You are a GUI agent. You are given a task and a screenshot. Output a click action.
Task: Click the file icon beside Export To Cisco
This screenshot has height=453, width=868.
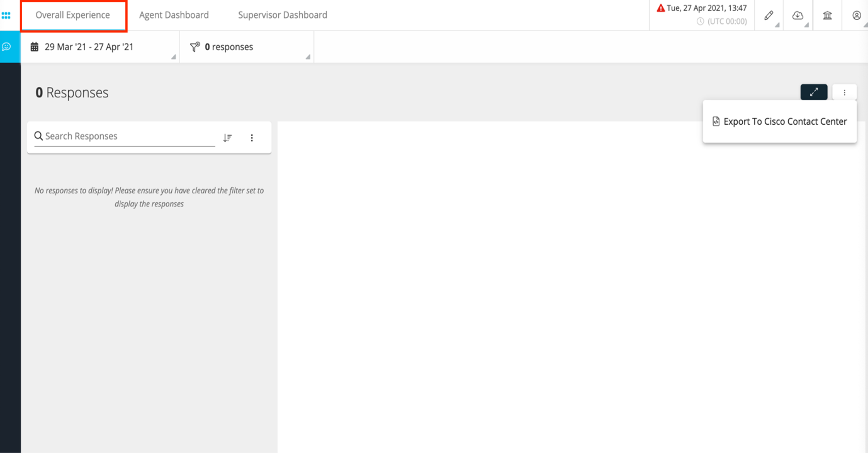716,121
